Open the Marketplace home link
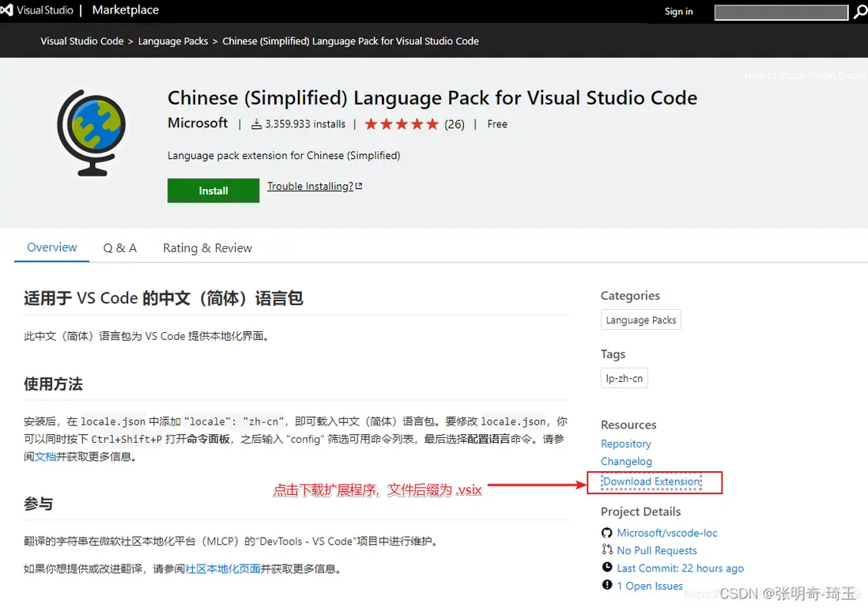Screen dimensions: 868x608 pyautogui.click(x=125, y=10)
